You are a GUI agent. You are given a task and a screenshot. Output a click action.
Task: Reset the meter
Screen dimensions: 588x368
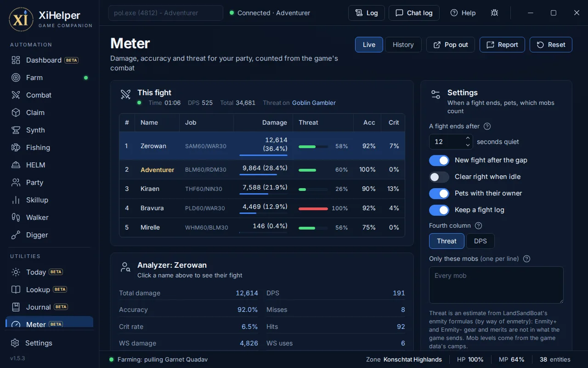coord(551,45)
